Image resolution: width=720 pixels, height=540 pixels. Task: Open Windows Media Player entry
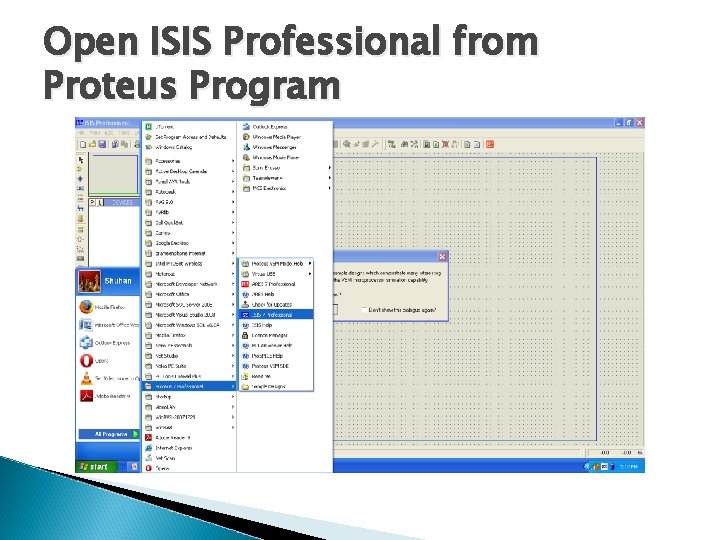tap(285, 137)
